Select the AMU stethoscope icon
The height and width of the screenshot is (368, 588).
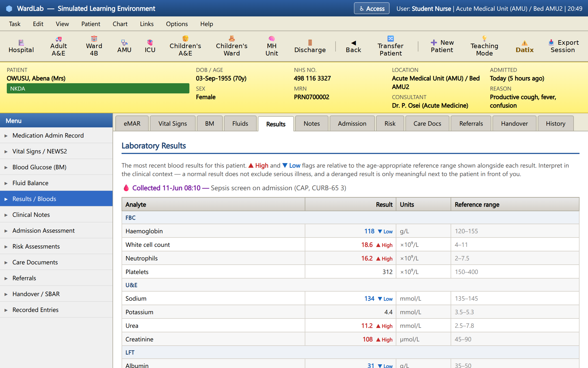tap(124, 46)
